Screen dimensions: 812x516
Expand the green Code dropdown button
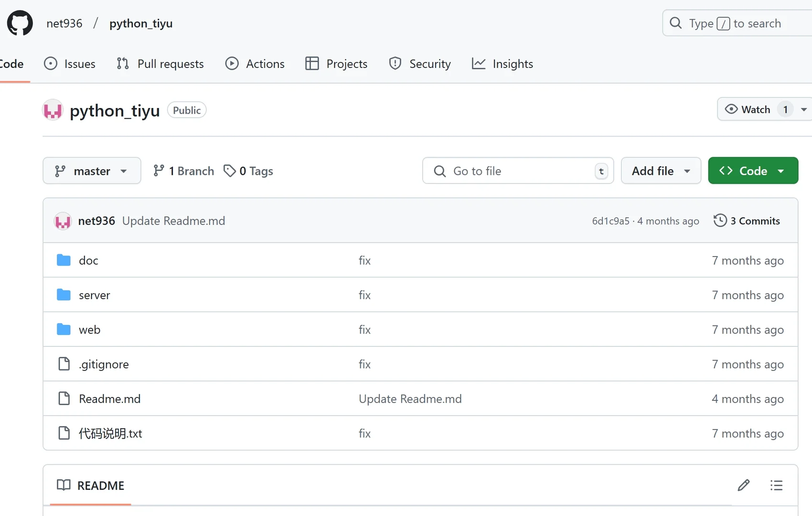[753, 171]
